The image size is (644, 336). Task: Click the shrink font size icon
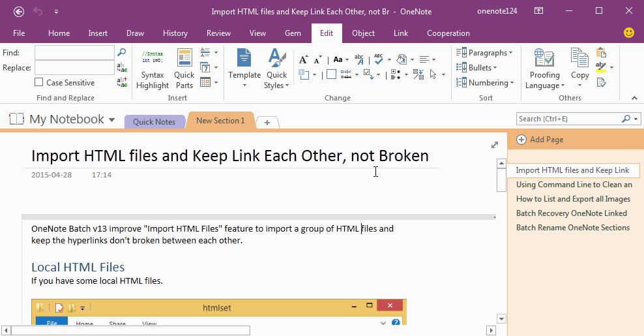(x=317, y=59)
